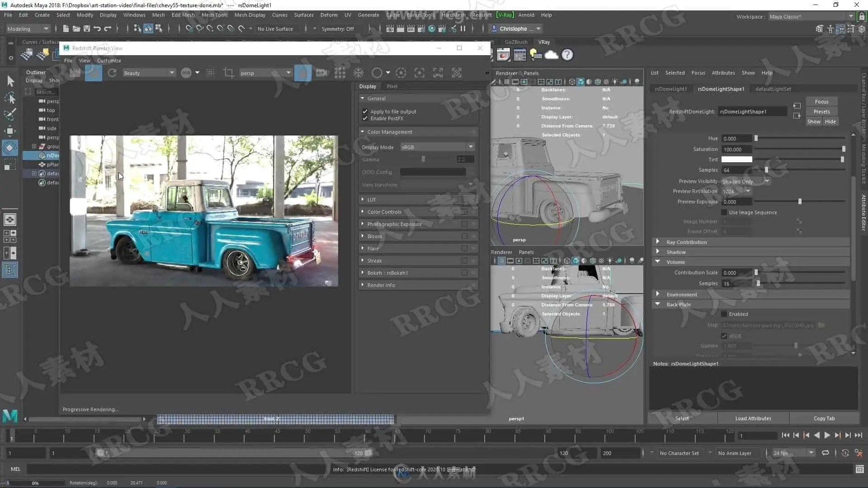Toggle Enable PostFX checkbox
Image resolution: width=868 pixels, height=488 pixels.
pos(365,118)
